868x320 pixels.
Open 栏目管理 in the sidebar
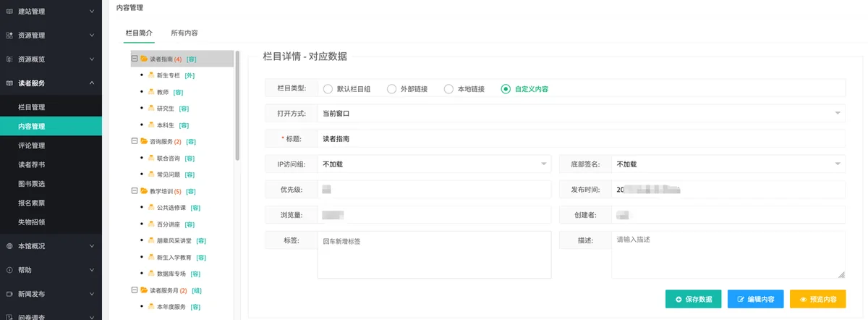point(51,107)
